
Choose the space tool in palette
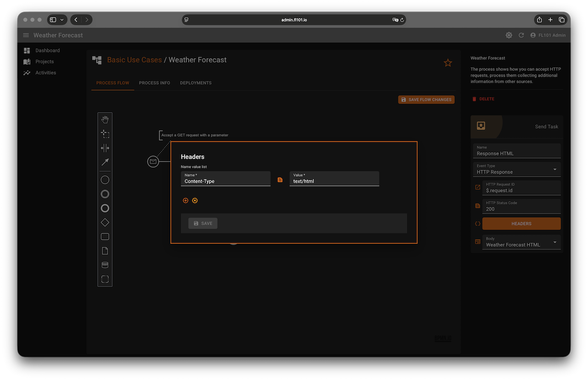click(105, 148)
